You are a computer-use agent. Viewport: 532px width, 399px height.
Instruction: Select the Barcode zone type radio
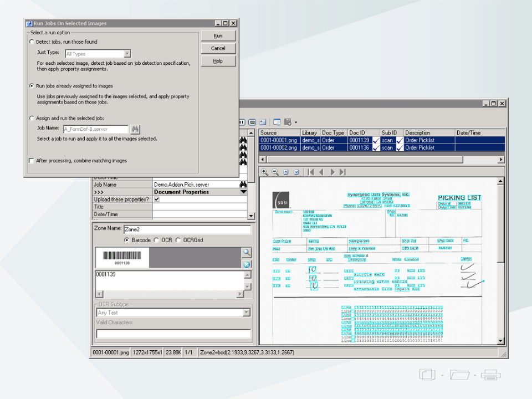coord(127,240)
